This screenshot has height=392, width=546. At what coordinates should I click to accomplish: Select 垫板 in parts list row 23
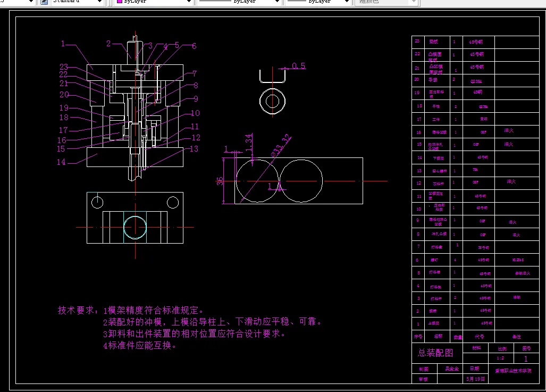(x=433, y=41)
